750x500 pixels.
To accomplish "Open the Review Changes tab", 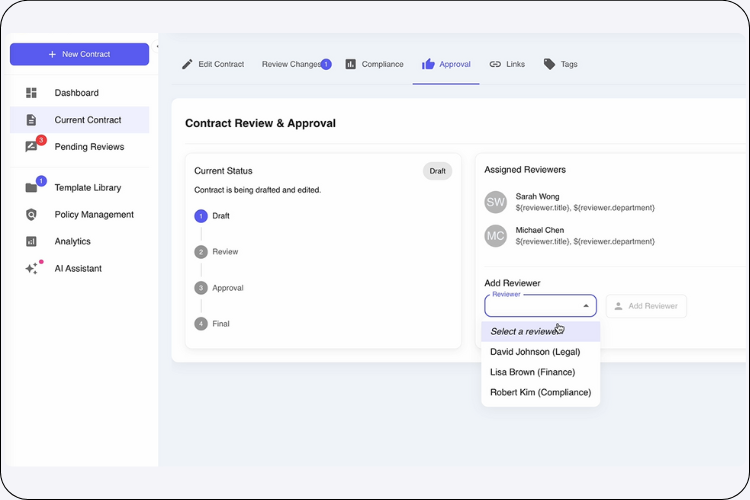I will (x=291, y=64).
